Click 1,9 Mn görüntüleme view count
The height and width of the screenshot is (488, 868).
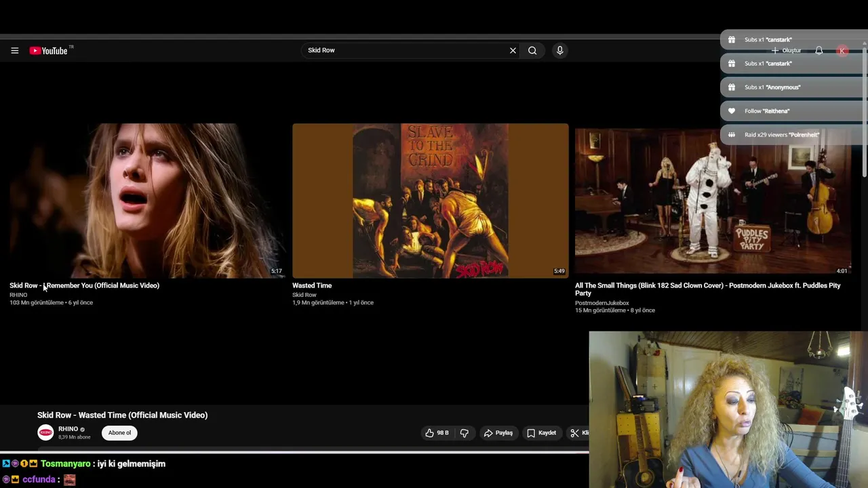(318, 302)
